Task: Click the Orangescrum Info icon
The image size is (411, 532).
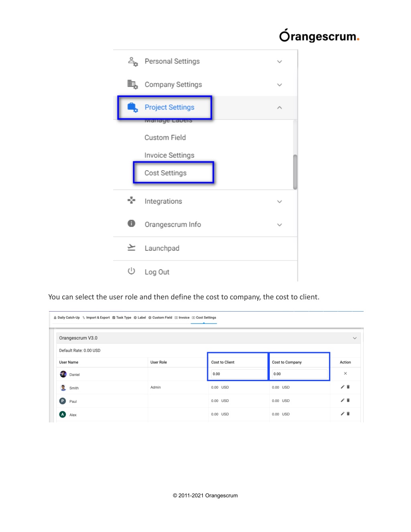Action: [131, 223]
